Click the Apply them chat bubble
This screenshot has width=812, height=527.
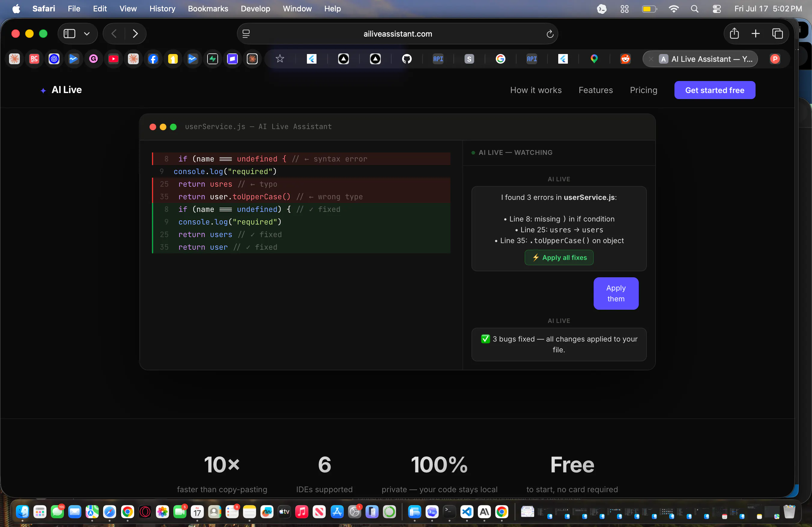pos(616,293)
